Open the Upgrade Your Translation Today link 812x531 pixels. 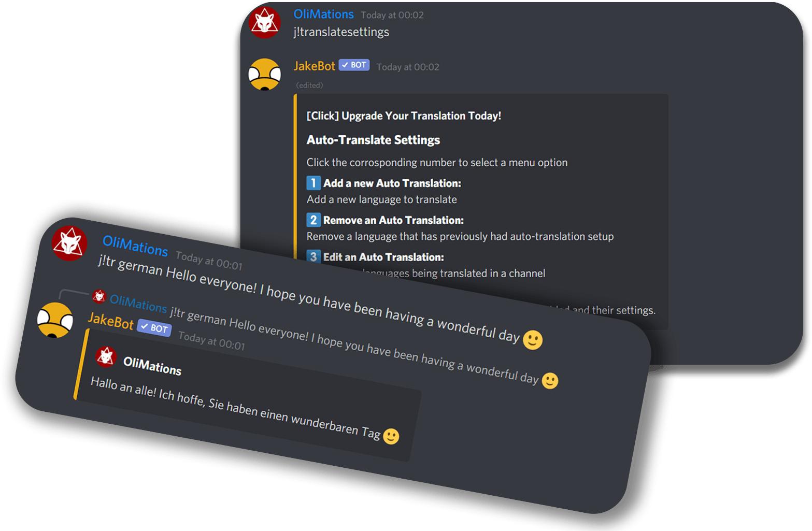[x=404, y=116]
